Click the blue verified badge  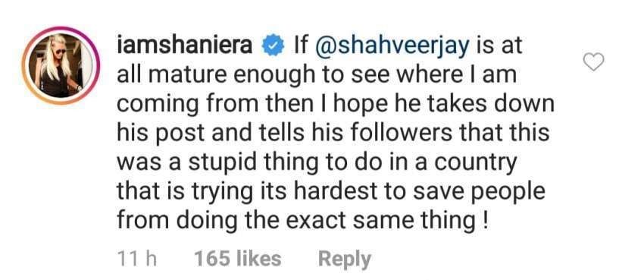273,47
